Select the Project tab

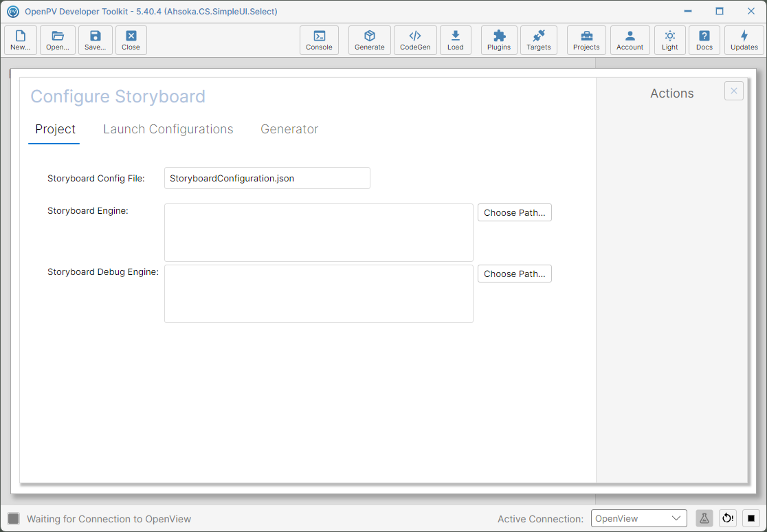coord(55,129)
